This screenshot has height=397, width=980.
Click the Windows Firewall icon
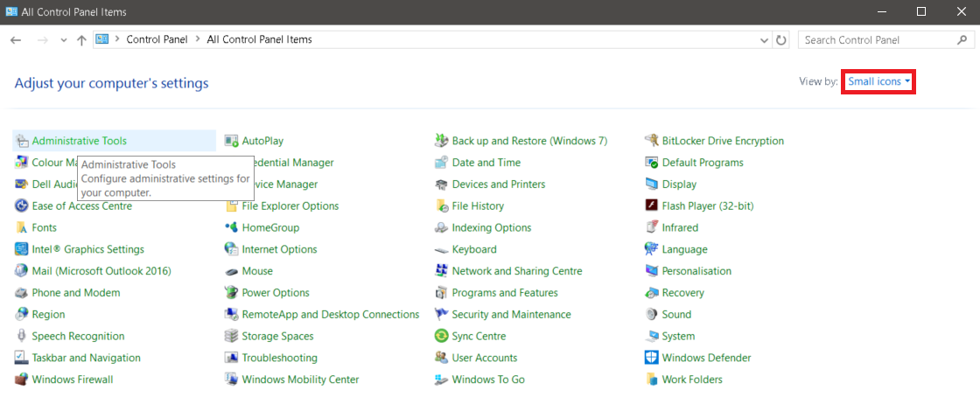coord(22,380)
